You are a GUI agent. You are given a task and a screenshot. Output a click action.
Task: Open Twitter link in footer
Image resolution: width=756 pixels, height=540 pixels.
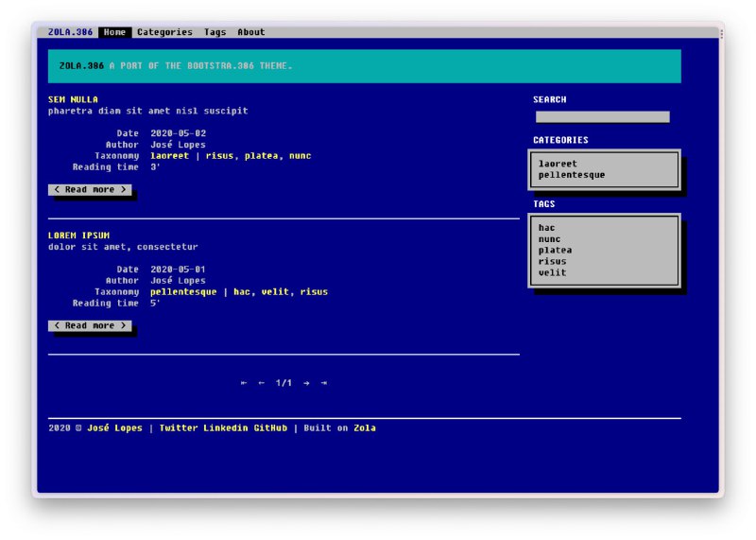(179, 428)
